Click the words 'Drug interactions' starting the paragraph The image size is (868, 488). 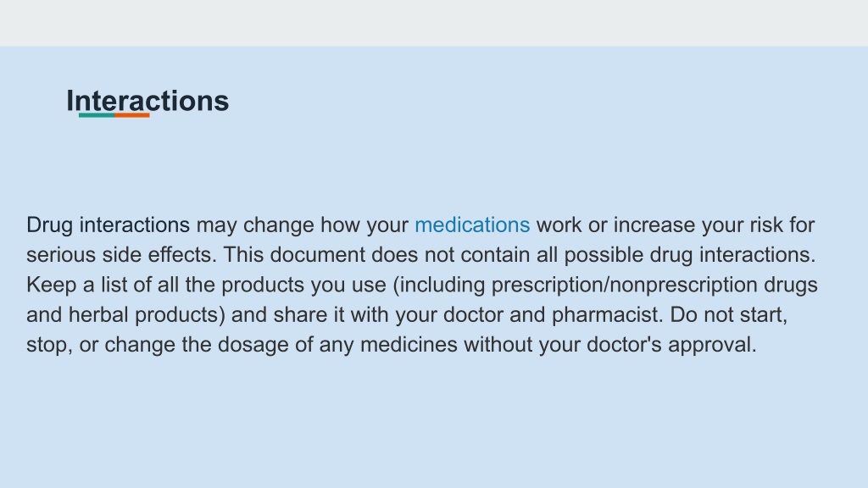[x=108, y=225]
